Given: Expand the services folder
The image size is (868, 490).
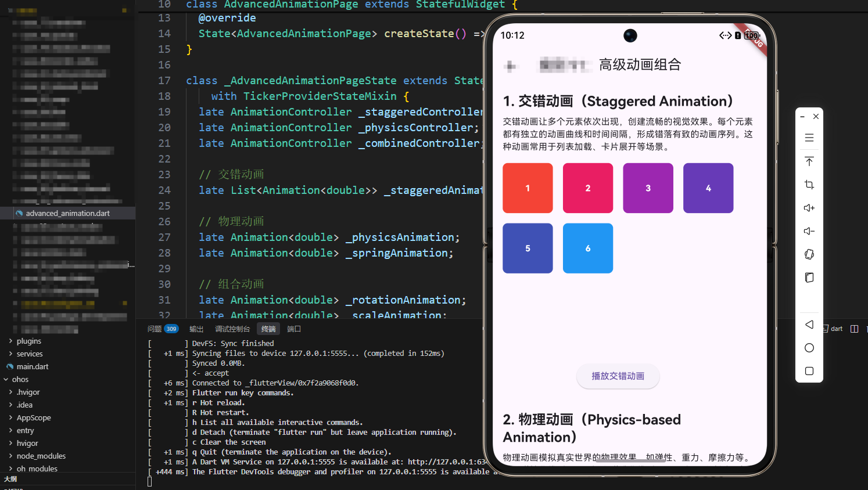Looking at the screenshot, I should (10, 354).
